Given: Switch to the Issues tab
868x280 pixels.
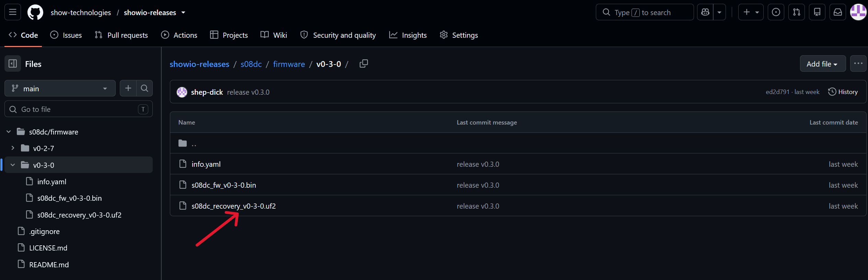Looking at the screenshot, I should pyautogui.click(x=66, y=35).
